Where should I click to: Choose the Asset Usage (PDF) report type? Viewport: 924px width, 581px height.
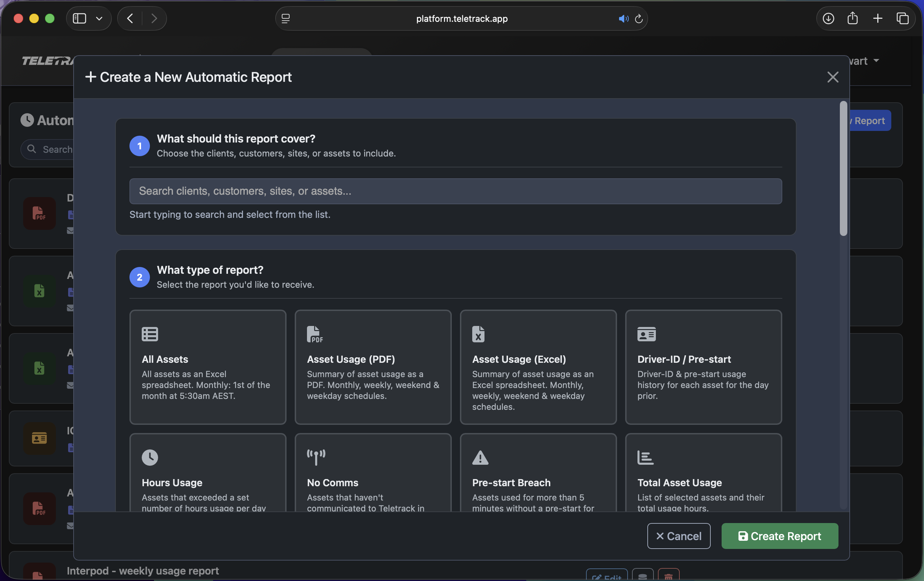[373, 367]
